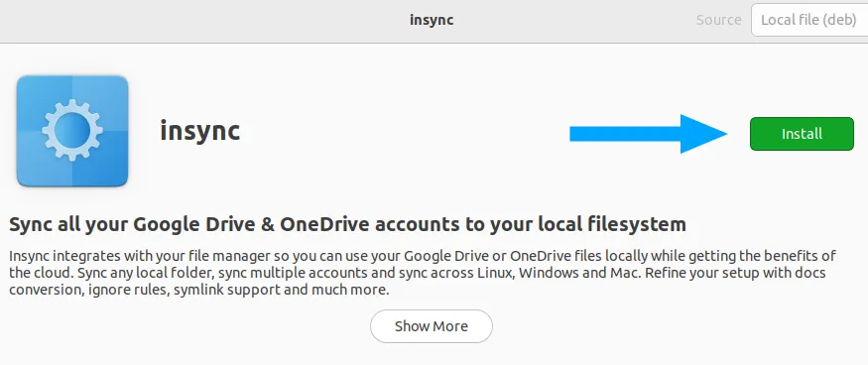Click the Source label in the header
The image size is (868, 365).
click(x=718, y=20)
